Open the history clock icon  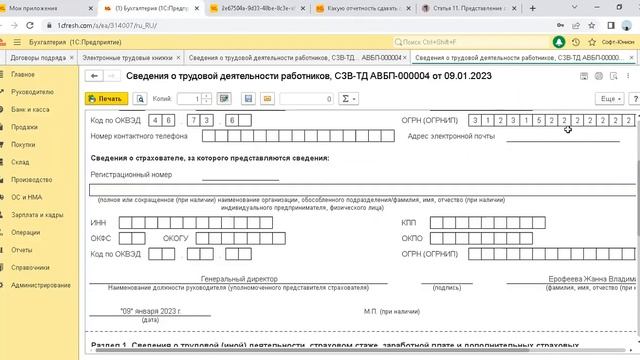point(576,42)
